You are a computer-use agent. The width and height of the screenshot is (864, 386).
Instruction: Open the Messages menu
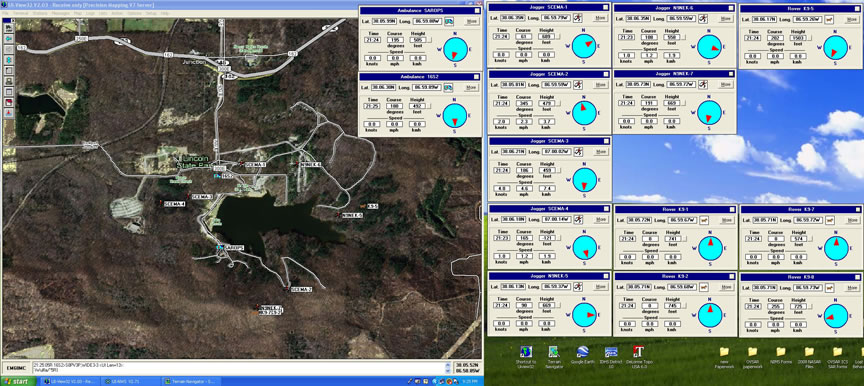(x=61, y=13)
